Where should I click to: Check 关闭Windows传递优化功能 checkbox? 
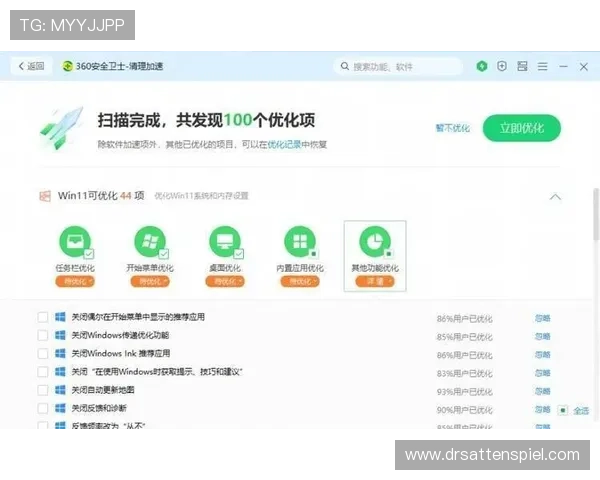coord(43,335)
